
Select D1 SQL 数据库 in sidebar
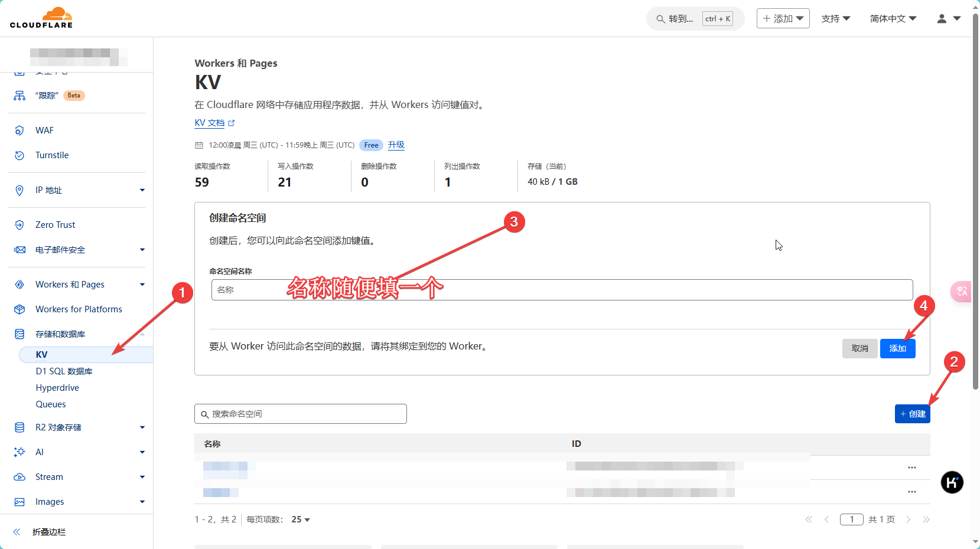point(64,371)
